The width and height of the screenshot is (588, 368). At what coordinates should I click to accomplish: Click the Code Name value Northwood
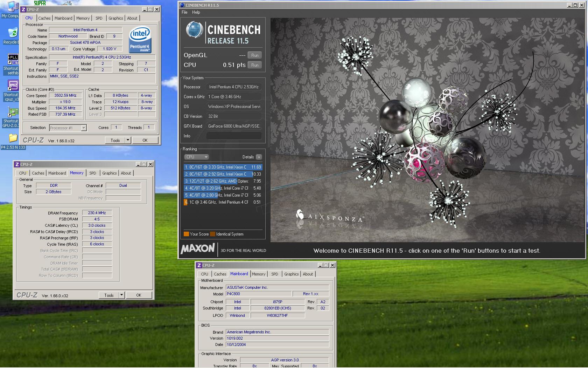(68, 36)
